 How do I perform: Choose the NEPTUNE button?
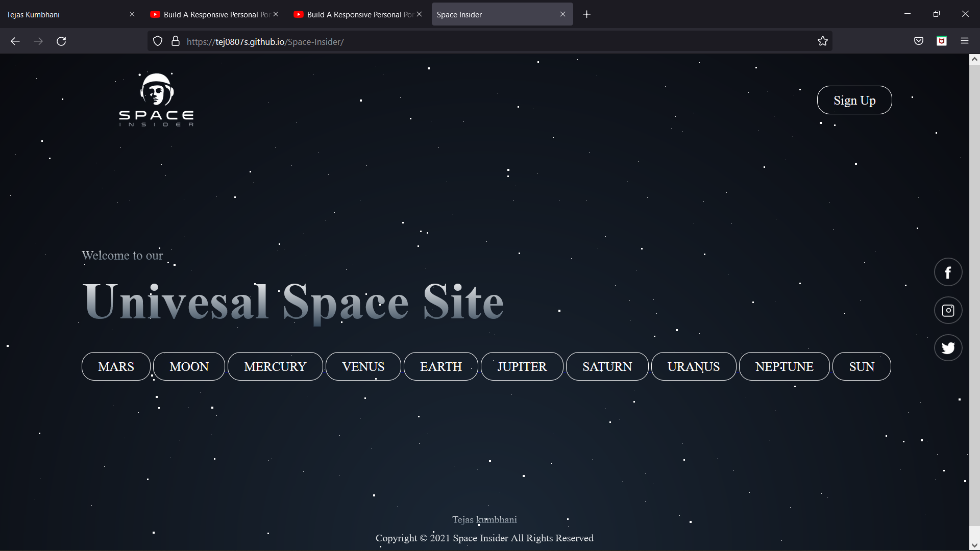pos(784,366)
